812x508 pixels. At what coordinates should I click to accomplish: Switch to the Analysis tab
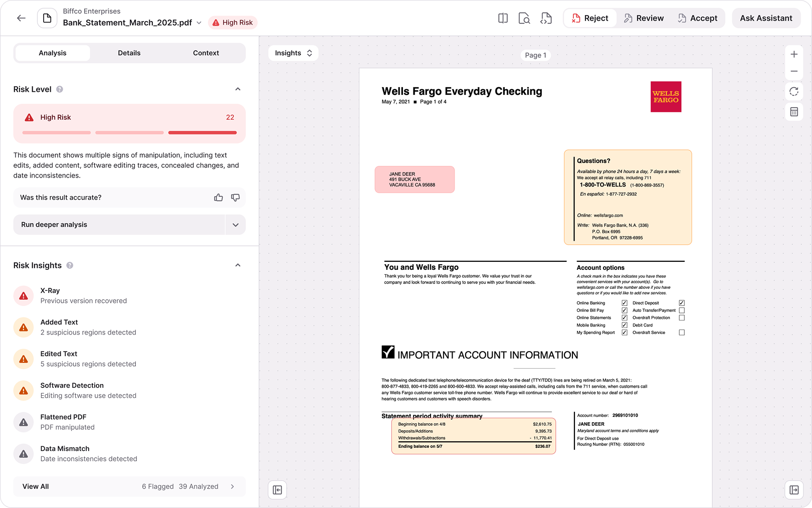[53, 53]
